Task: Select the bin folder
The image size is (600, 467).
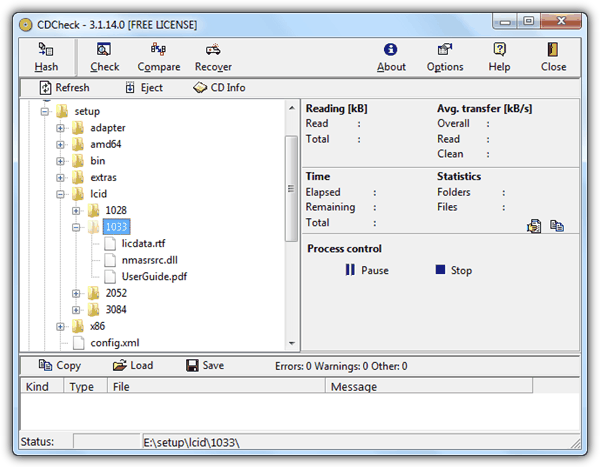Action: (x=98, y=161)
